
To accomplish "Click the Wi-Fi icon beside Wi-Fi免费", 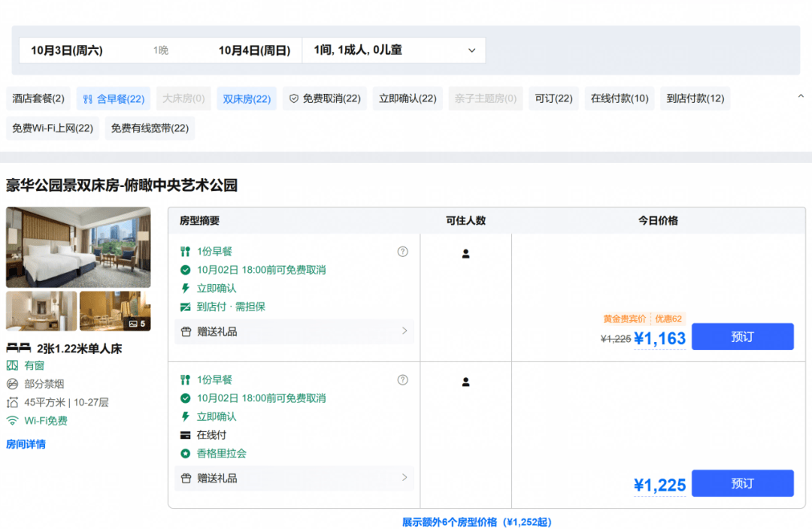I will pos(13,420).
